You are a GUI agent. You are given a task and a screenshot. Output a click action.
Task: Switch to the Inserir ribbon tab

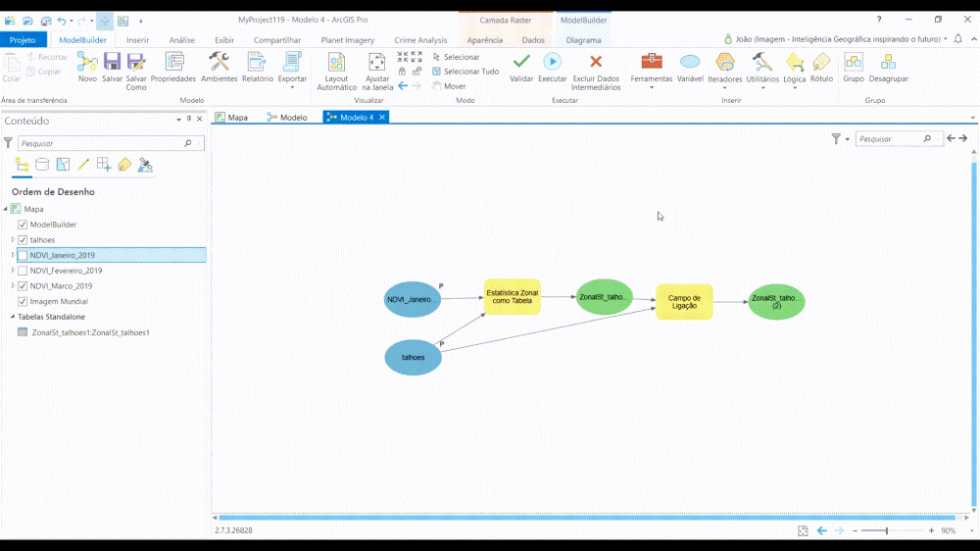[x=137, y=40]
